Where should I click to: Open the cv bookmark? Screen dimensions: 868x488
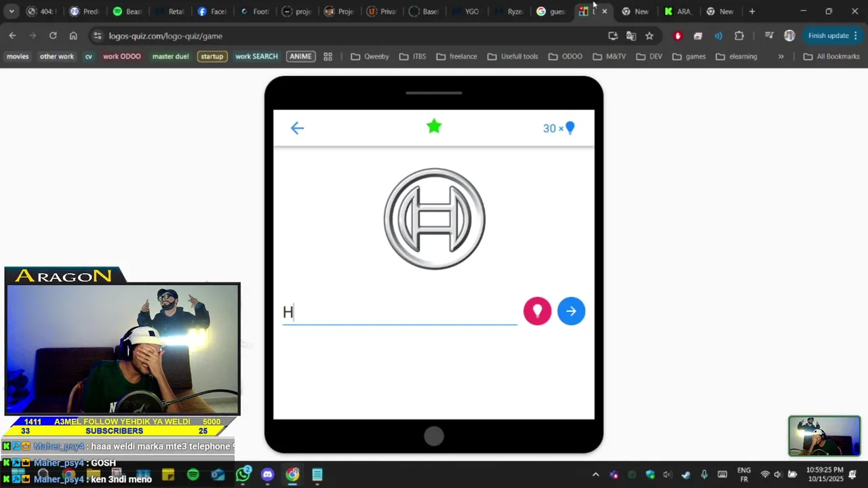tap(88, 56)
